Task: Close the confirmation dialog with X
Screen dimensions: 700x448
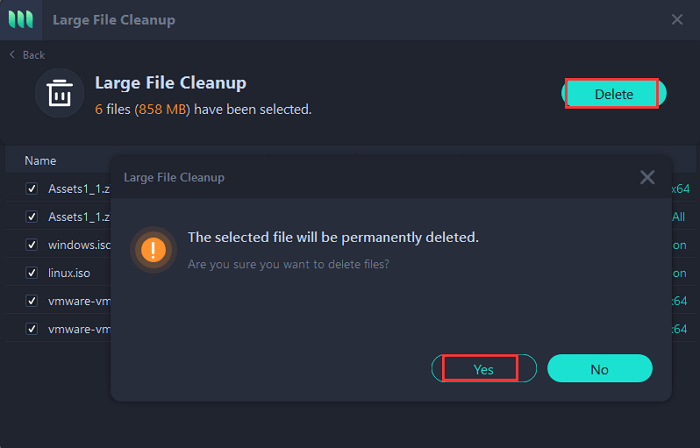Action: 647,177
